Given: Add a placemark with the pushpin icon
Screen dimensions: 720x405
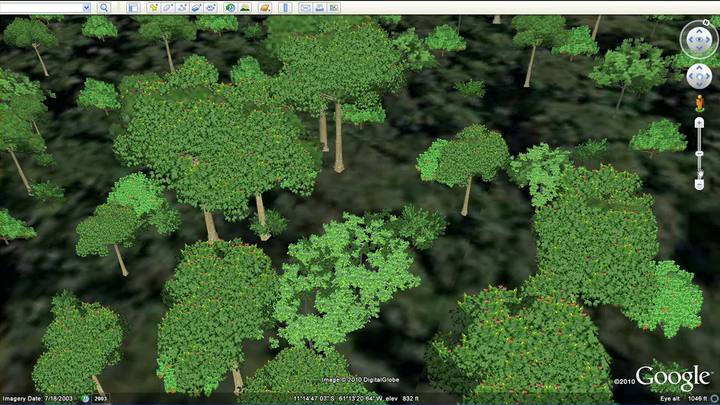Looking at the screenshot, I should (x=154, y=7).
